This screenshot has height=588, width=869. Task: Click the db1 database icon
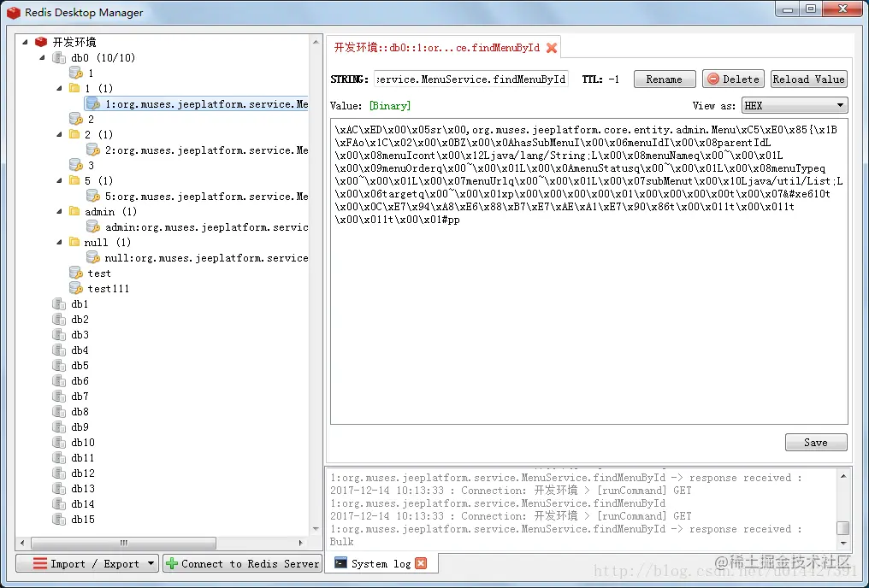pyautogui.click(x=59, y=303)
